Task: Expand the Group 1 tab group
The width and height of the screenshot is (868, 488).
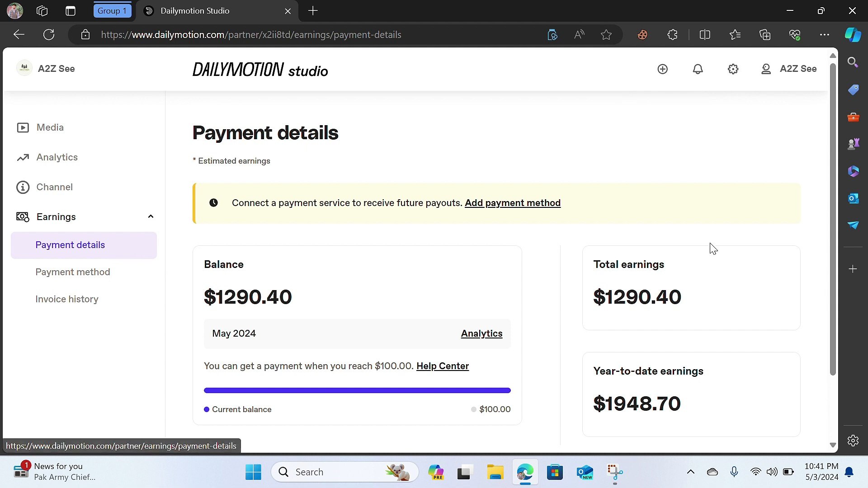Action: (x=112, y=10)
